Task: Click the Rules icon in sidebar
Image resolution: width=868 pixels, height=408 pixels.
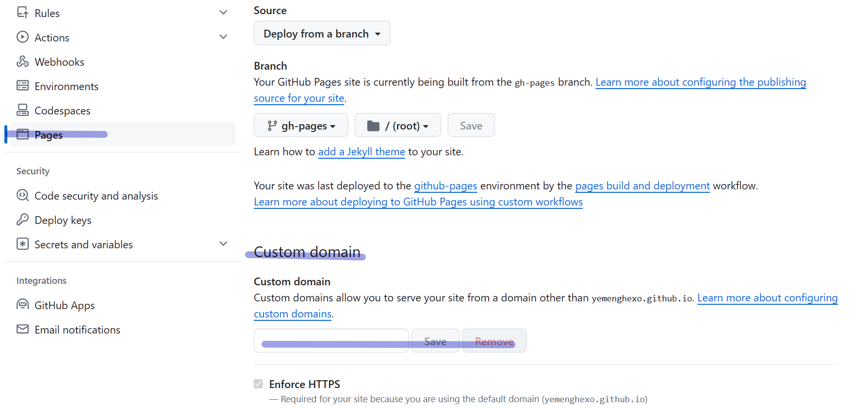Action: click(x=22, y=13)
